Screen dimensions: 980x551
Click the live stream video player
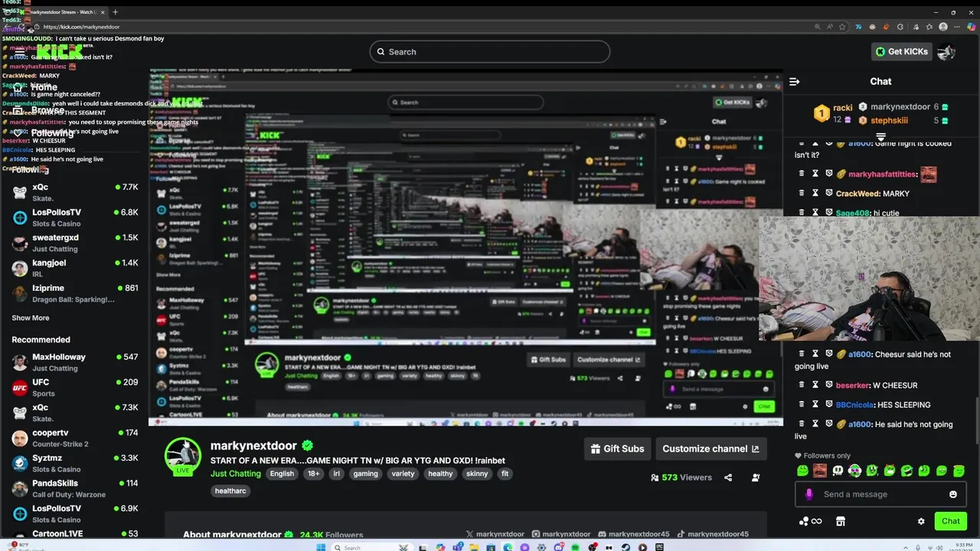pyautogui.click(x=465, y=247)
